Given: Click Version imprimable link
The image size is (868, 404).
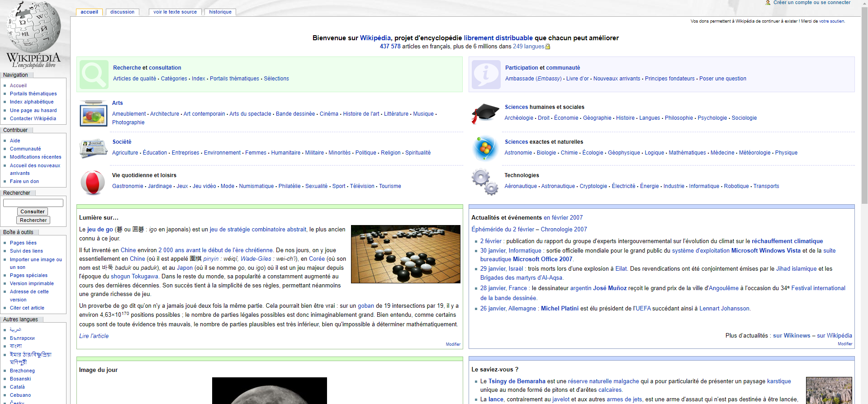Looking at the screenshot, I should tap(32, 283).
